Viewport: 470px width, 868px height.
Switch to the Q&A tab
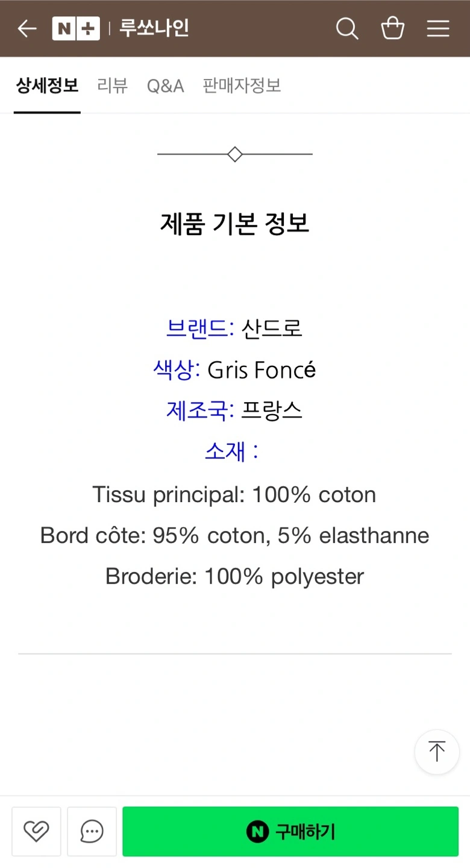click(165, 86)
